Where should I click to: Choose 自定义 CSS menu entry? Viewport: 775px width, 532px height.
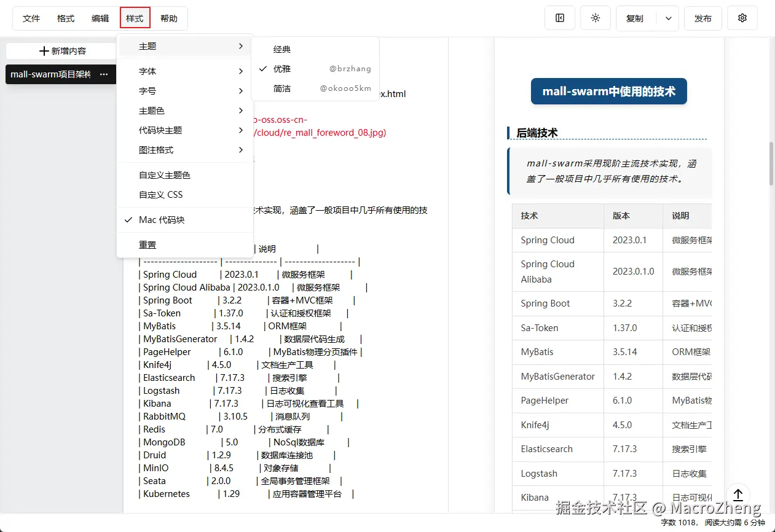tap(185, 195)
